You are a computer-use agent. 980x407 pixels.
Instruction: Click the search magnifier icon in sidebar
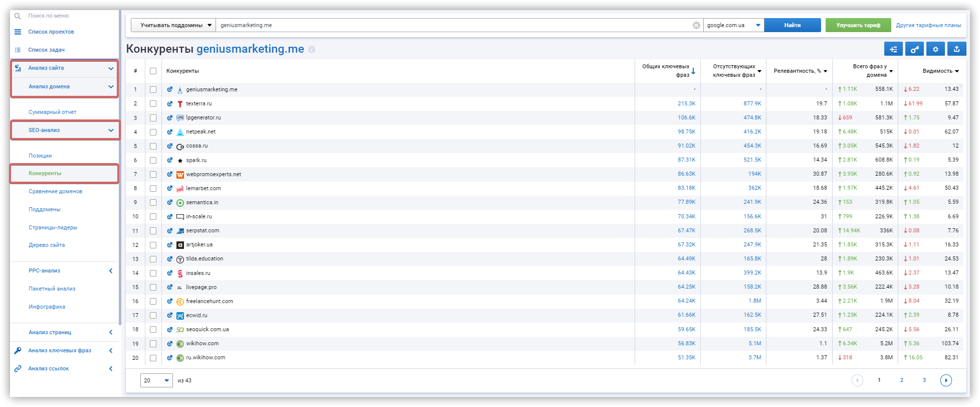click(x=18, y=16)
